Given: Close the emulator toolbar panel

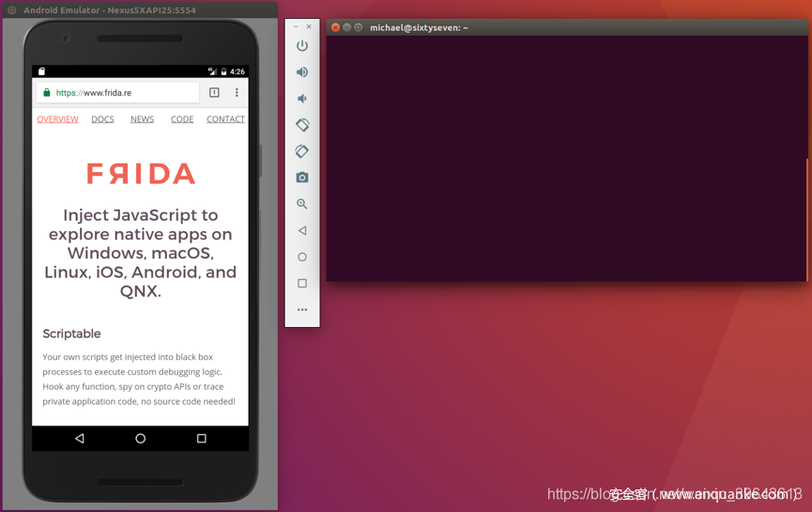Looking at the screenshot, I should [309, 26].
